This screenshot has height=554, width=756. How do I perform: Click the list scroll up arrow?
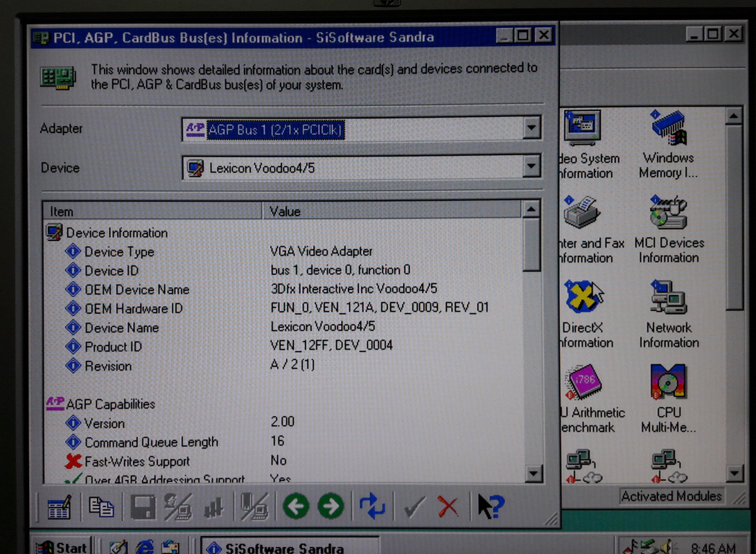coord(531,209)
